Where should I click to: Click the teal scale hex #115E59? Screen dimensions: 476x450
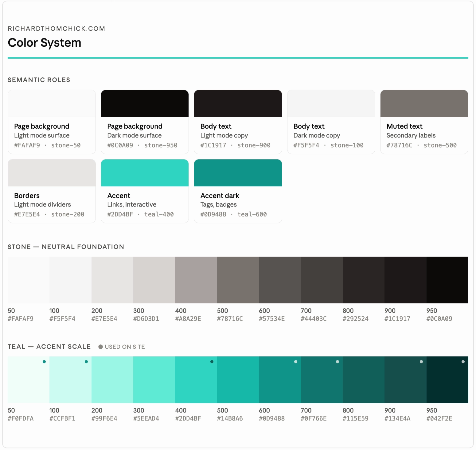point(356,418)
